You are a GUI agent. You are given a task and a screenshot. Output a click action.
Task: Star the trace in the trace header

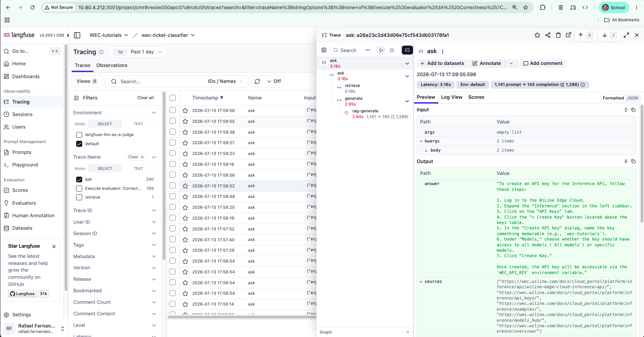click(537, 35)
